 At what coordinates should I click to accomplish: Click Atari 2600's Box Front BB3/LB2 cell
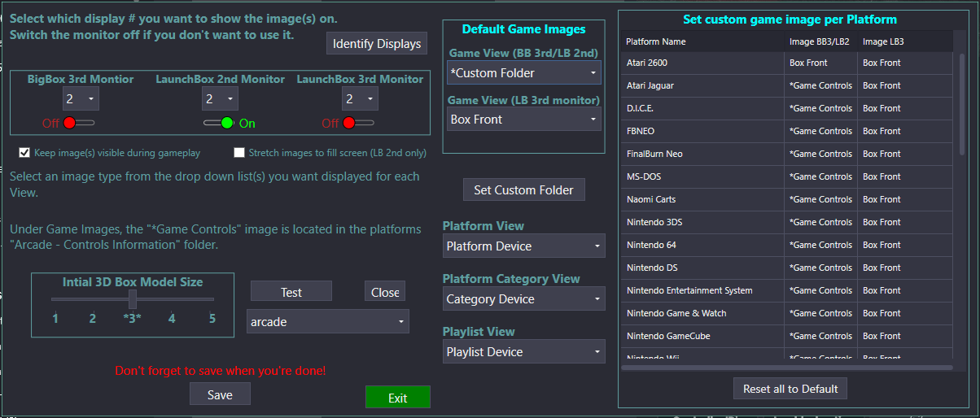[821, 63]
